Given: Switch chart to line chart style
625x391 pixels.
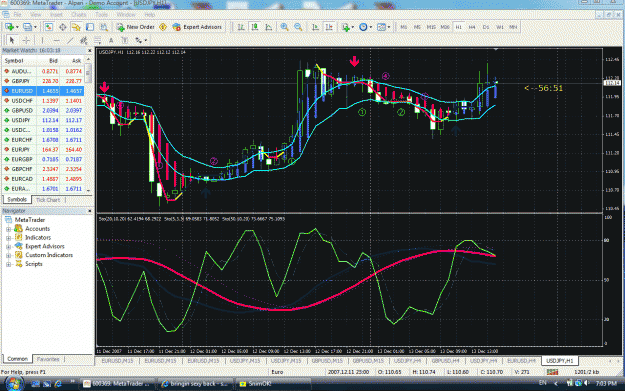Looking at the screenshot, I should click(269, 27).
